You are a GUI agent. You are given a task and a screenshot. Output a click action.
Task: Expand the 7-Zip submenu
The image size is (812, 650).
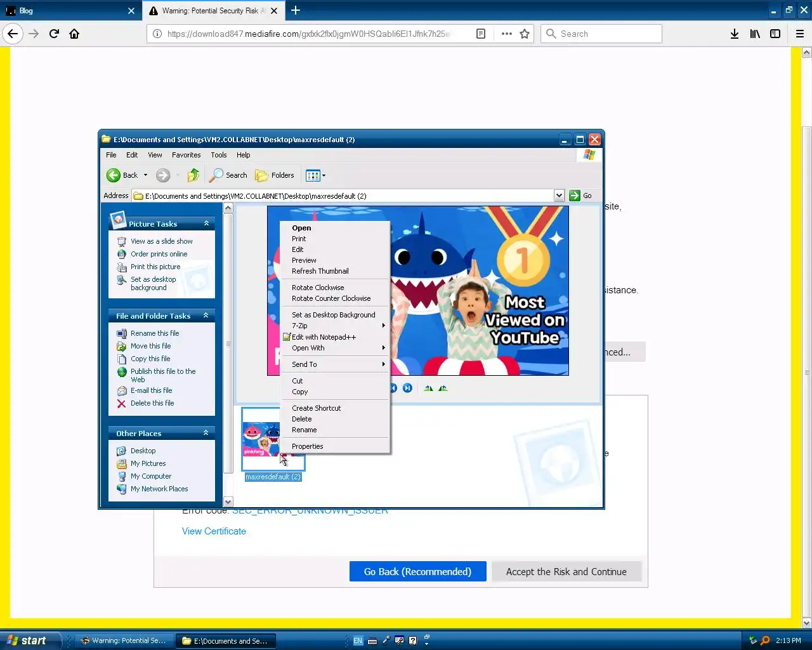tap(335, 326)
